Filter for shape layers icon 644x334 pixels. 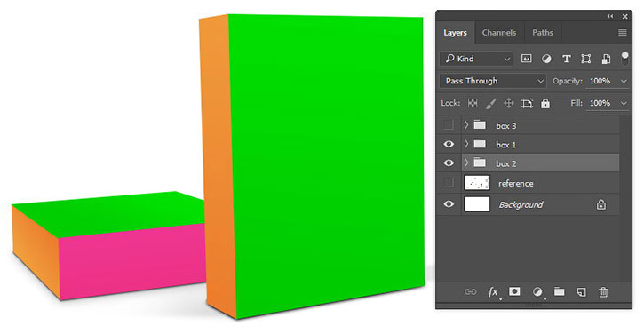[586, 59]
